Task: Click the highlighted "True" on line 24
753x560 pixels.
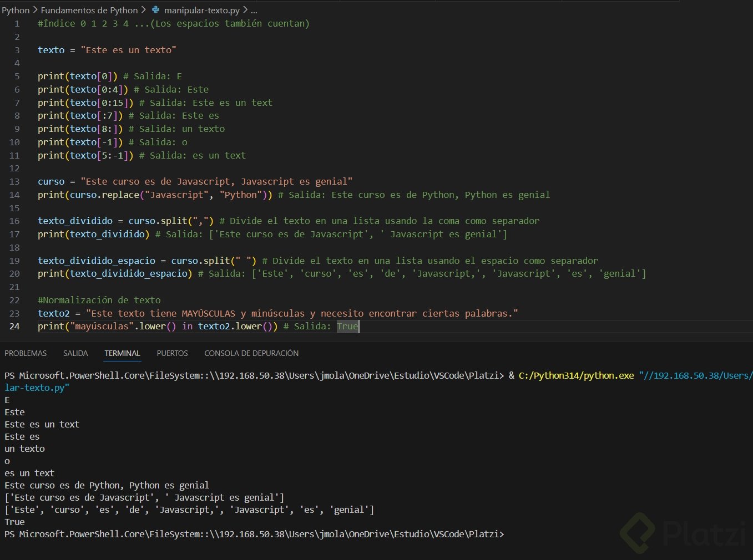Action: pos(347,327)
